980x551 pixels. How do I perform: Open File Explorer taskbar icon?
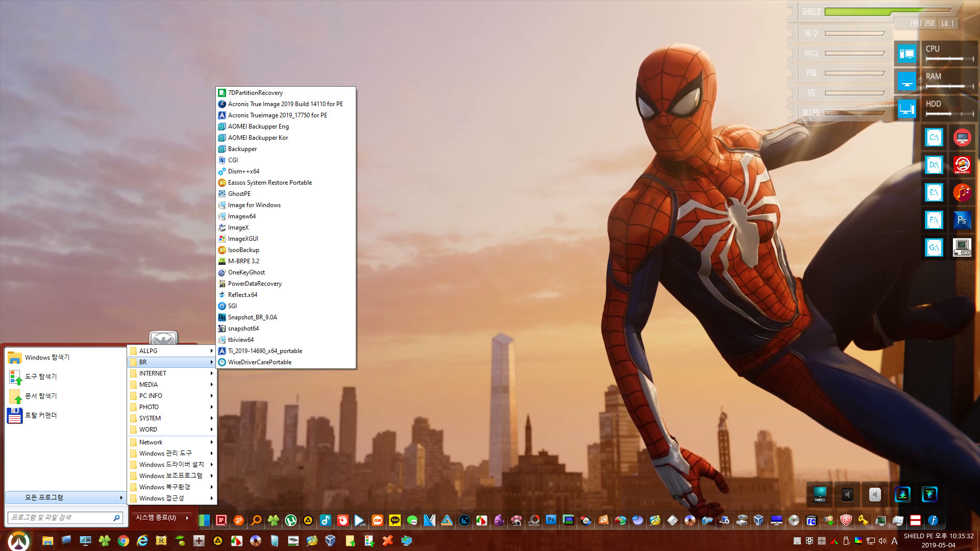[47, 541]
